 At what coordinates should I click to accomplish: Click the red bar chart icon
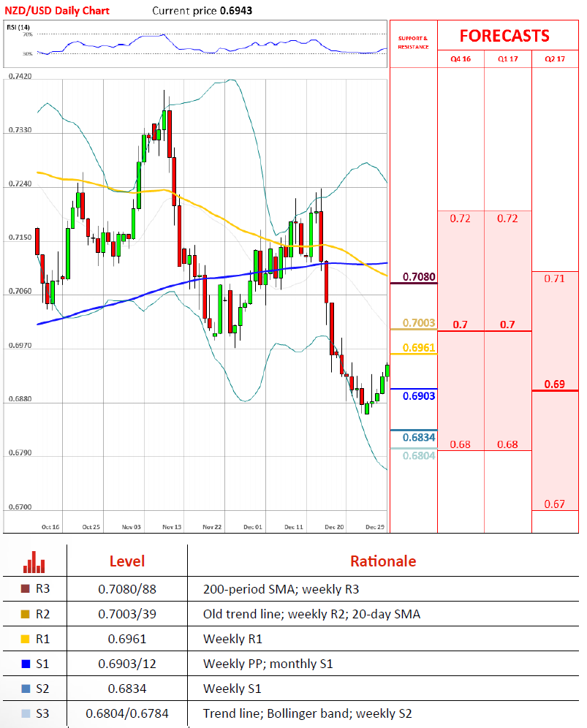pyautogui.click(x=34, y=562)
